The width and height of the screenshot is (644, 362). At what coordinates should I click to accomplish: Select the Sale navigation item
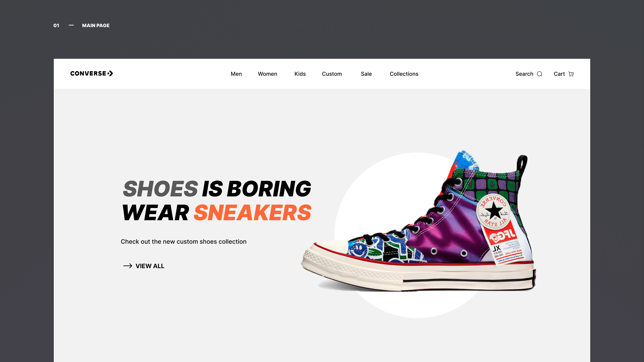[x=366, y=74]
